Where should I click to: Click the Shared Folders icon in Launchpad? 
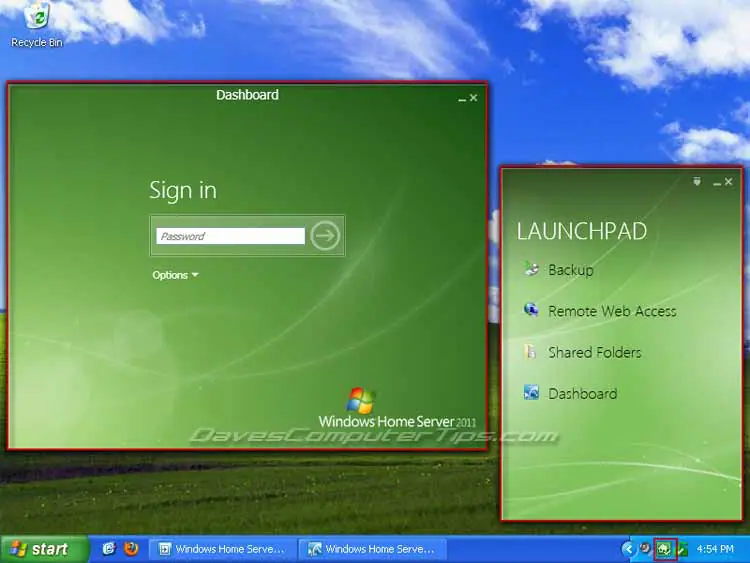pyautogui.click(x=530, y=351)
